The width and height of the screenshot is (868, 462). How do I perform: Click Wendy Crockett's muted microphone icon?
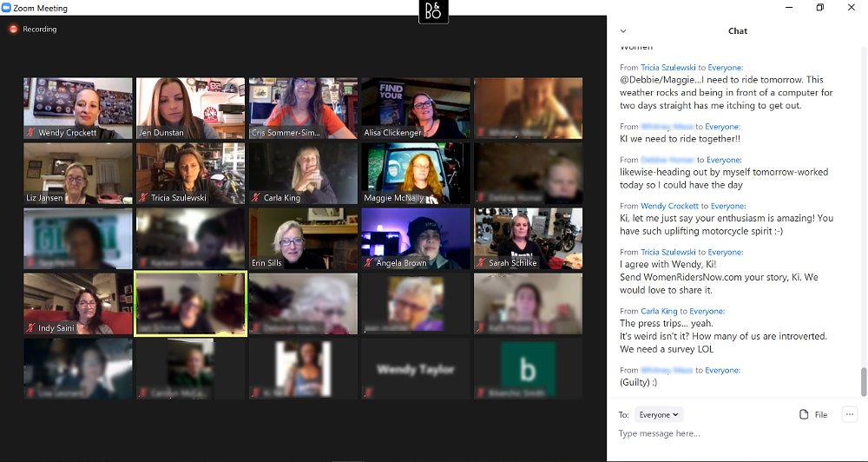pos(31,132)
